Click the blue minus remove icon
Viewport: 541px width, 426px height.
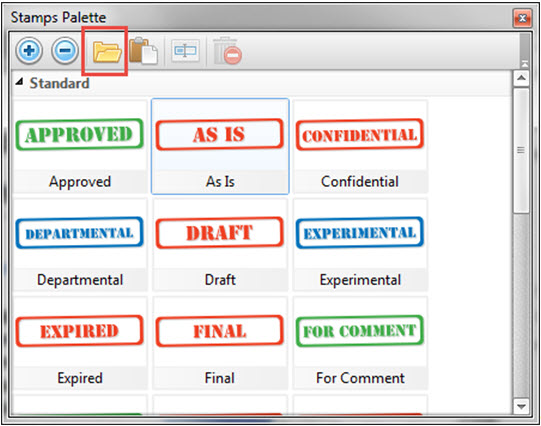[65, 51]
